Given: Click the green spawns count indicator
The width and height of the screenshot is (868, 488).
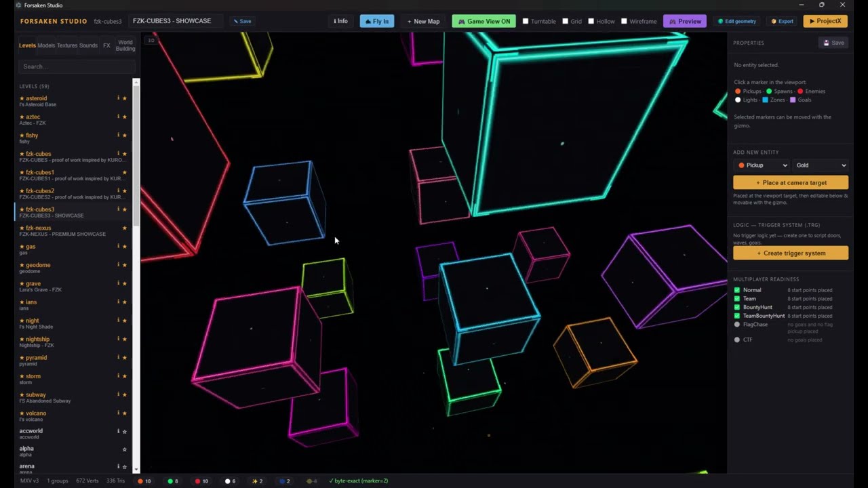Looking at the screenshot, I should (x=173, y=481).
